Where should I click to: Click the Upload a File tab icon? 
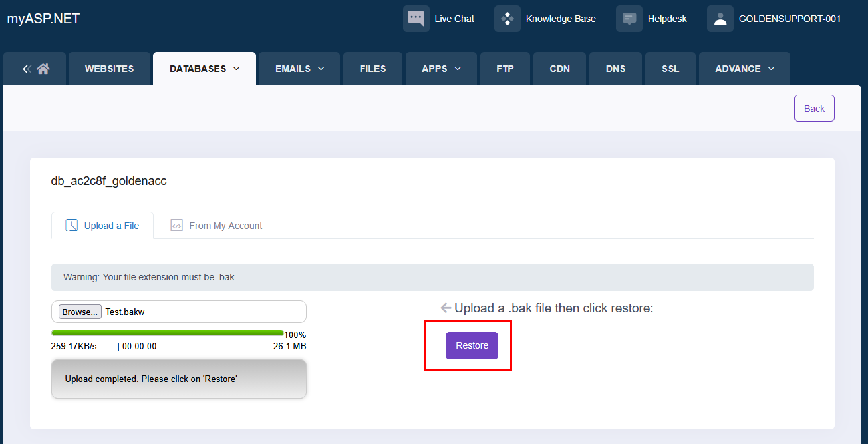[72, 226]
